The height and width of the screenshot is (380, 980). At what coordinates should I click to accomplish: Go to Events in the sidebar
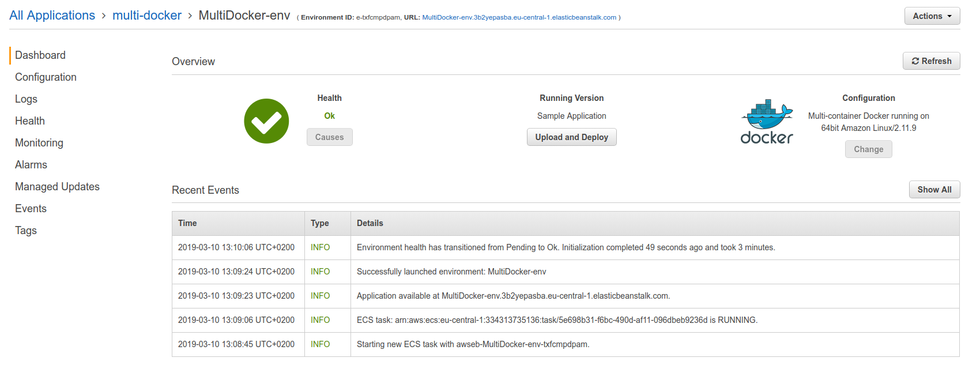[31, 209]
